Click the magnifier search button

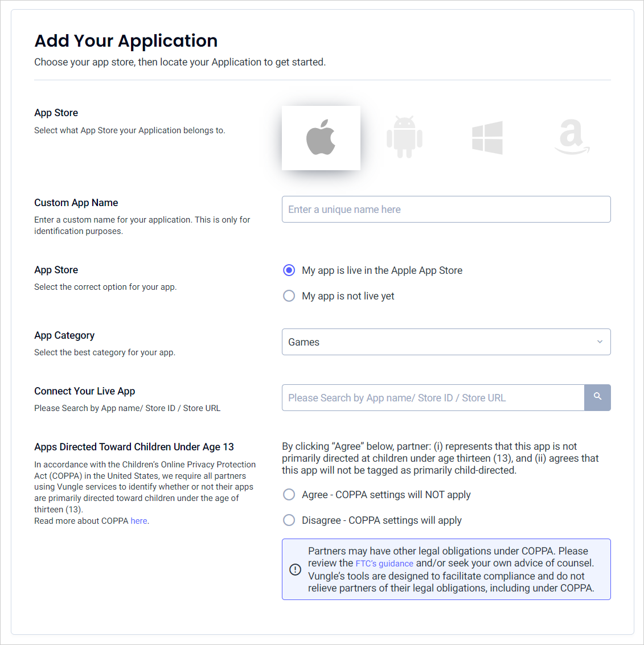[x=597, y=397]
